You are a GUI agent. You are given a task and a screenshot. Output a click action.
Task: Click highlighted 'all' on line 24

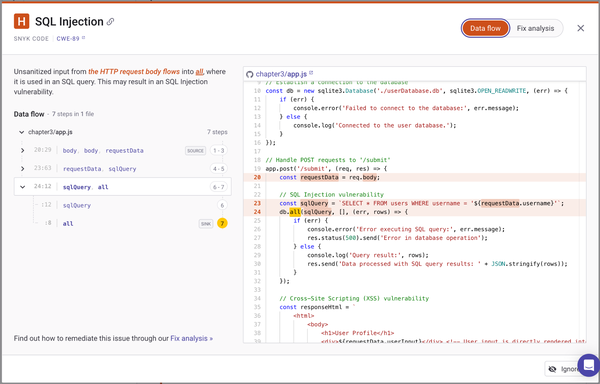295,212
